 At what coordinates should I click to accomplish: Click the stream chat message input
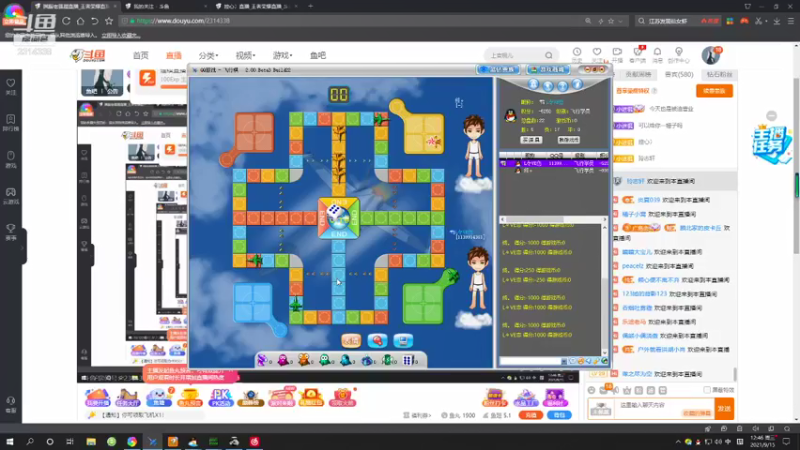coord(663,409)
